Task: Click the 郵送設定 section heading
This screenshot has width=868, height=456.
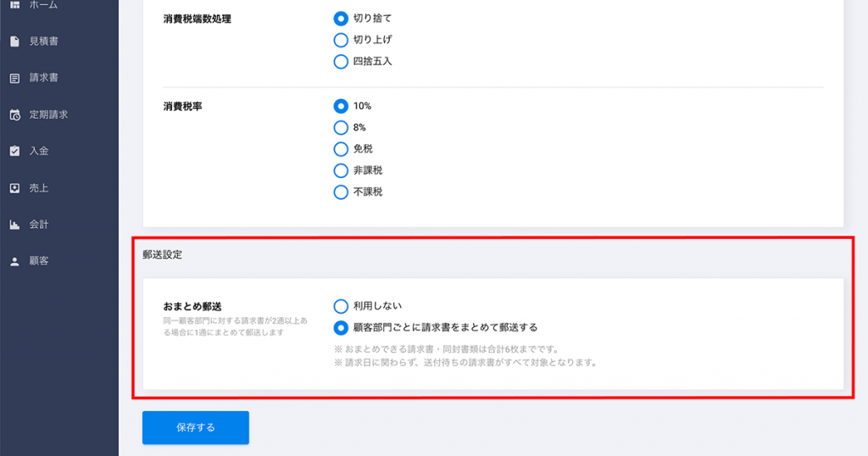Action: coord(162,255)
